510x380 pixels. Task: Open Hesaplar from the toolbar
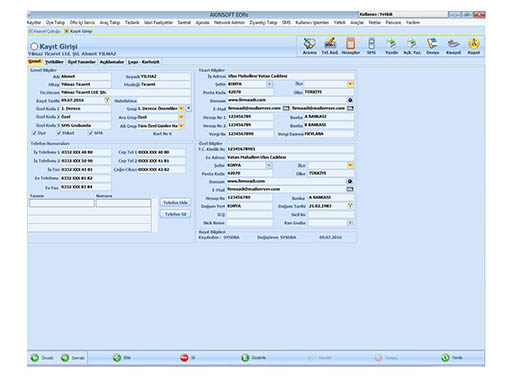350,44
